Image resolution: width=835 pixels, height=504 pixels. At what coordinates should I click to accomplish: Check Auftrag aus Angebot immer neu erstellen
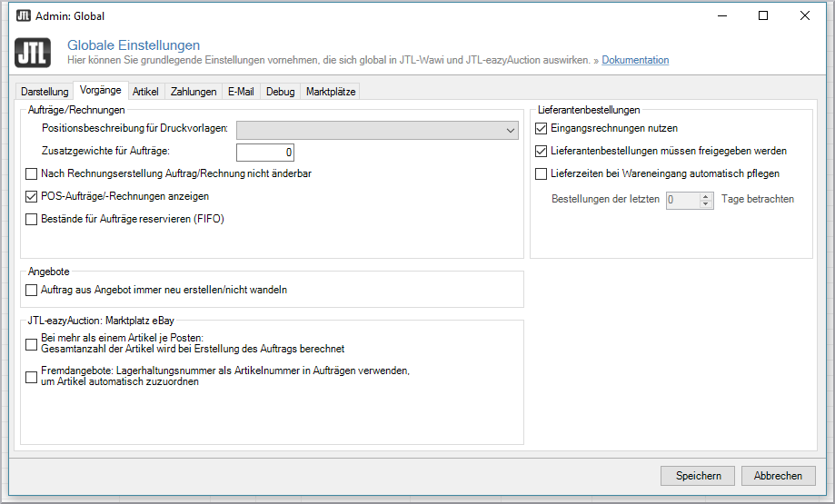tap(32, 291)
